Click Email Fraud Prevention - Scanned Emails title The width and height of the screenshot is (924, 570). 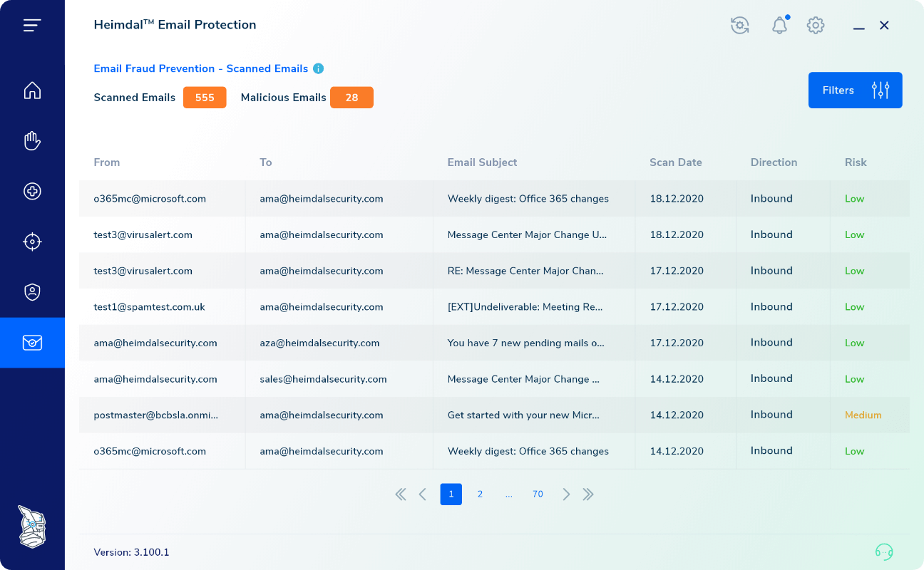[x=201, y=68]
